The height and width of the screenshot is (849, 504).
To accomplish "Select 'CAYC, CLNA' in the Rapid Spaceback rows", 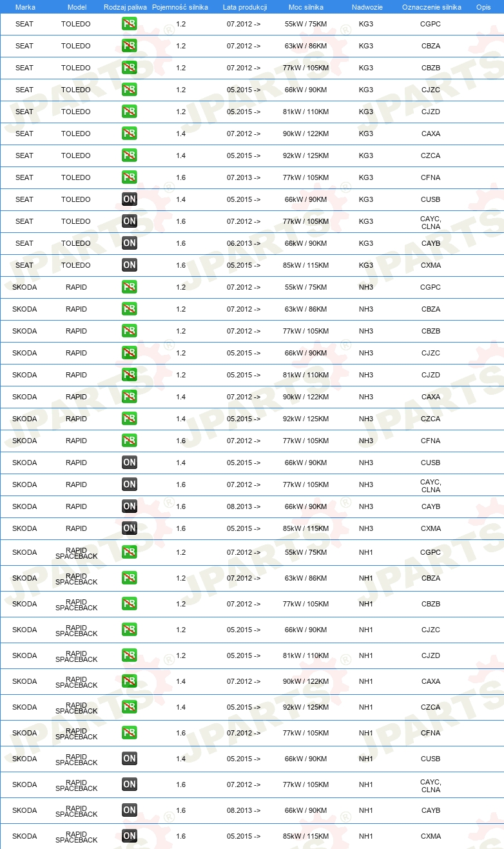I will pyautogui.click(x=431, y=785).
